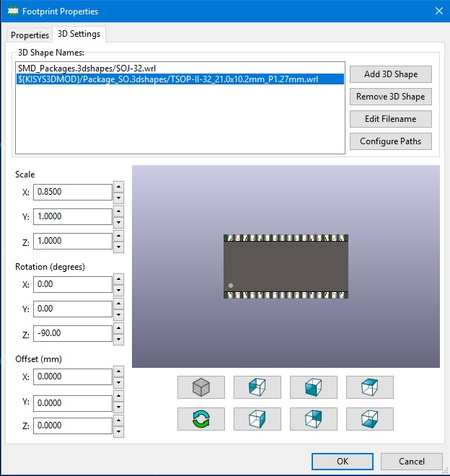Image resolution: width=450 pixels, height=476 pixels.
Task: Select the TSOP-II-32_21.0x10.2mm_P1.27mm.wrl entry
Action: (x=180, y=79)
